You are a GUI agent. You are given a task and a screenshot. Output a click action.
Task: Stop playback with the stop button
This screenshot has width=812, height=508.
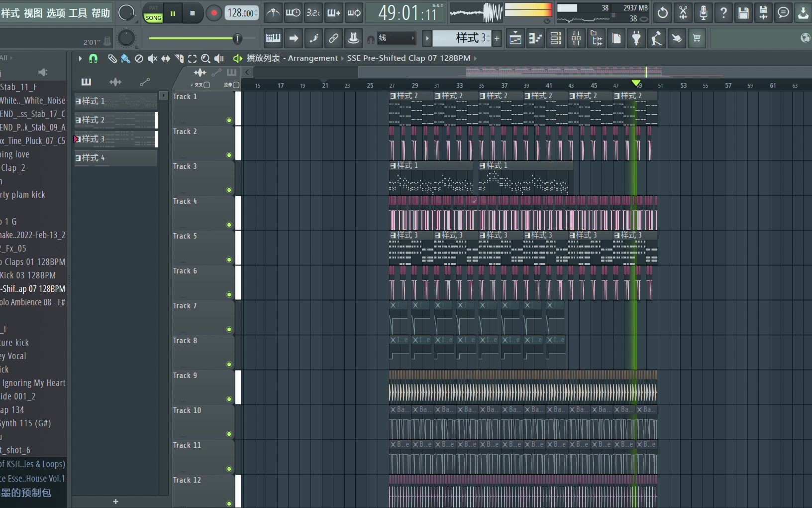click(x=193, y=14)
